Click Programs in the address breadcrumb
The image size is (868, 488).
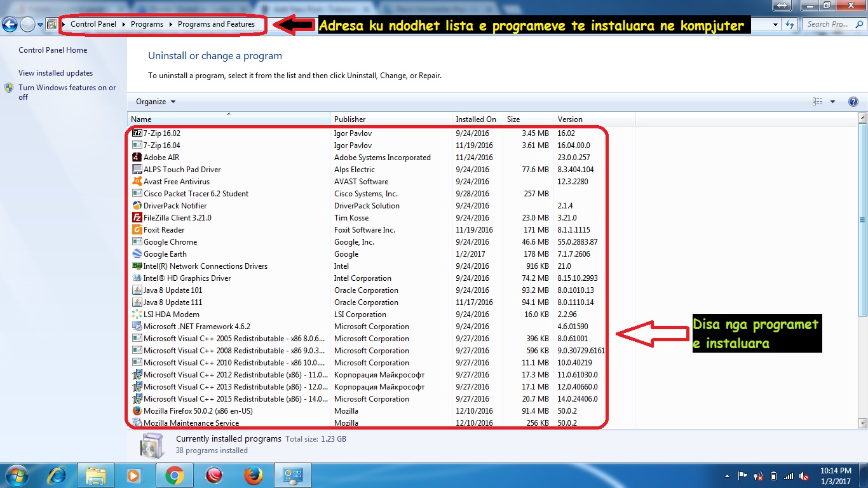coord(147,24)
